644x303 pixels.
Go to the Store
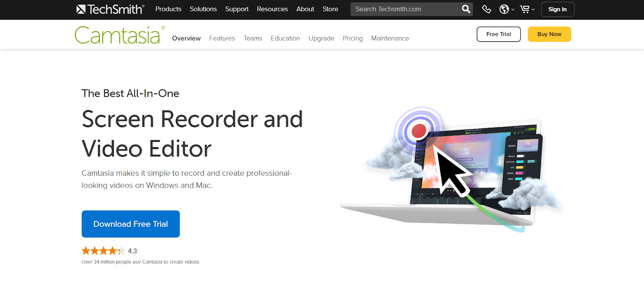330,9
